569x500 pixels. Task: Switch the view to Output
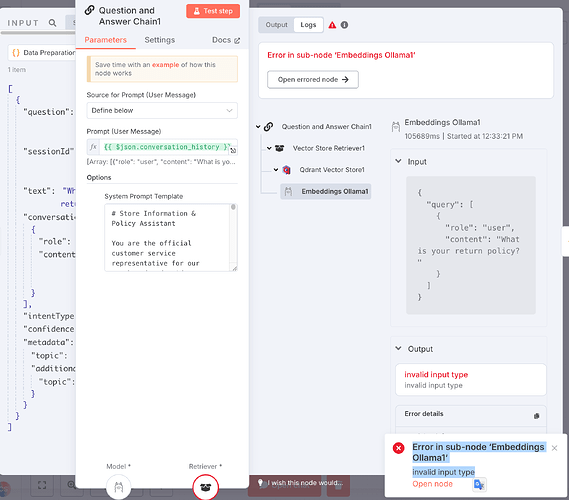coord(276,25)
